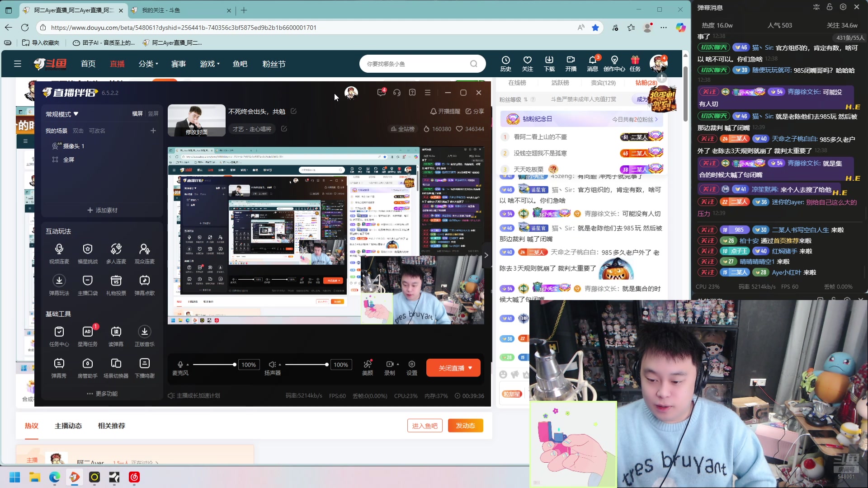The width and height of the screenshot is (868, 488).
Task: Switch layout to 竖屏 portrait mode
Action: [x=153, y=114]
